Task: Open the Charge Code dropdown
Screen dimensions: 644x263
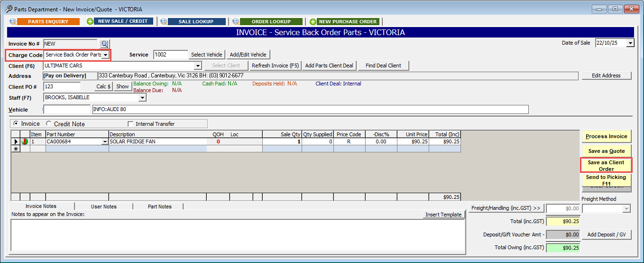Action: click(x=105, y=55)
